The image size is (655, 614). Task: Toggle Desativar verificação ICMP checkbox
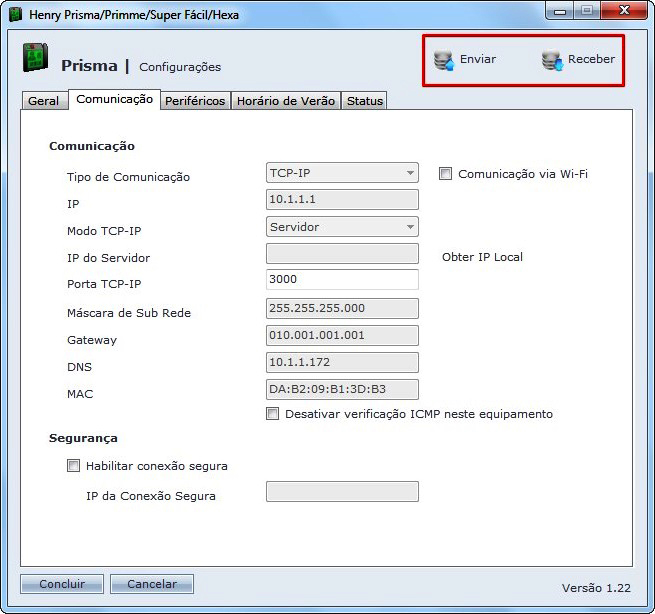[x=273, y=414]
